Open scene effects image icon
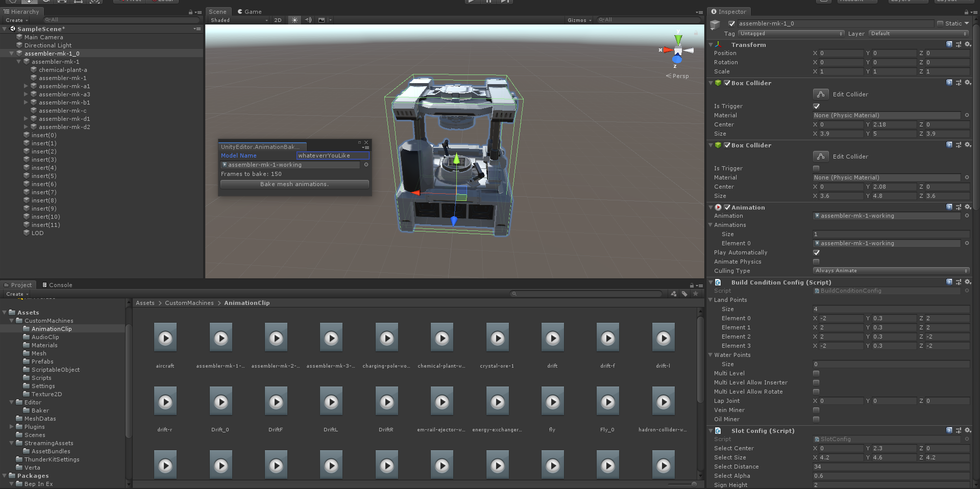 [322, 20]
